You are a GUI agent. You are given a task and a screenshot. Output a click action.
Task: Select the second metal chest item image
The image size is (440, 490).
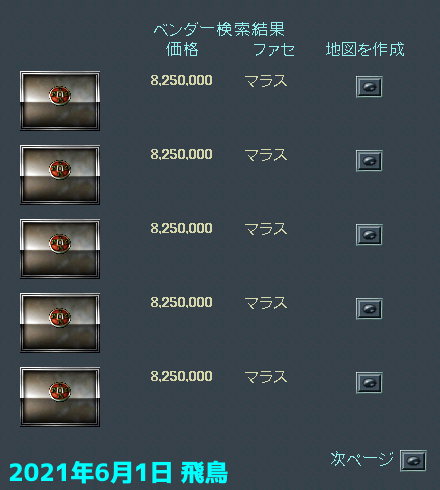60,175
